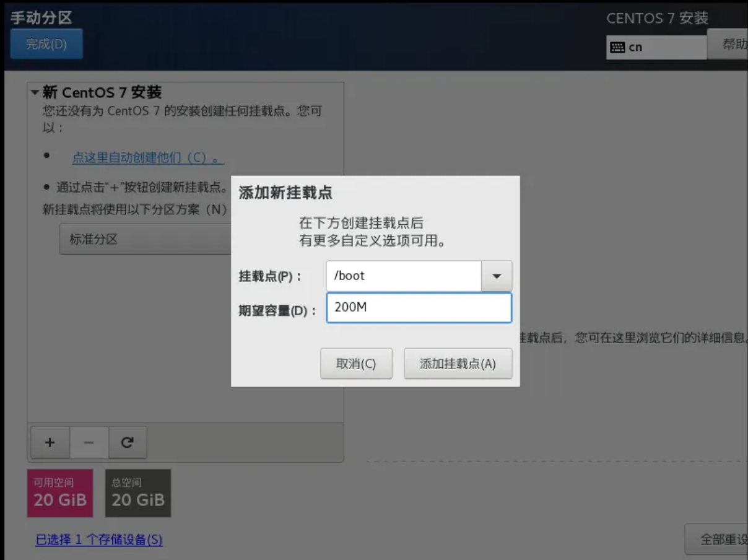
Task: Click the minus icon to remove mount point
Action: click(x=89, y=442)
